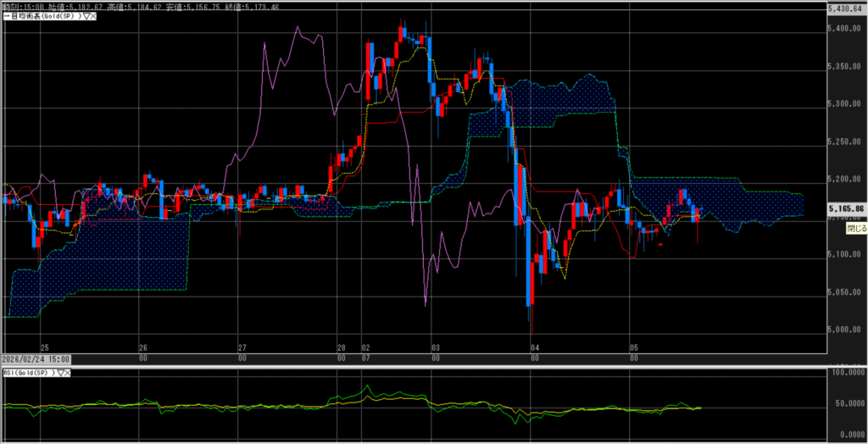The image size is (868, 444).
Task: Select the RSI(Gold(SP)) panel label
Action: click(27, 372)
